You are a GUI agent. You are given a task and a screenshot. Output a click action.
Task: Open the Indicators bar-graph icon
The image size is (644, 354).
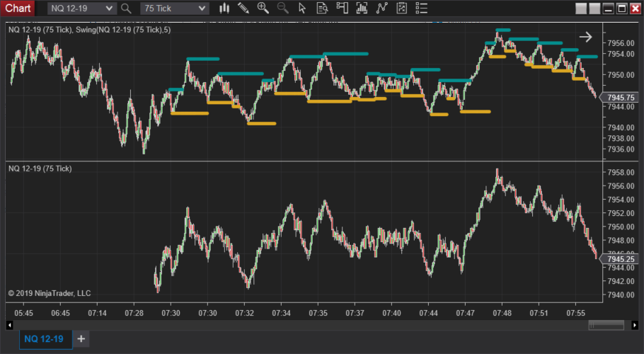click(x=362, y=8)
